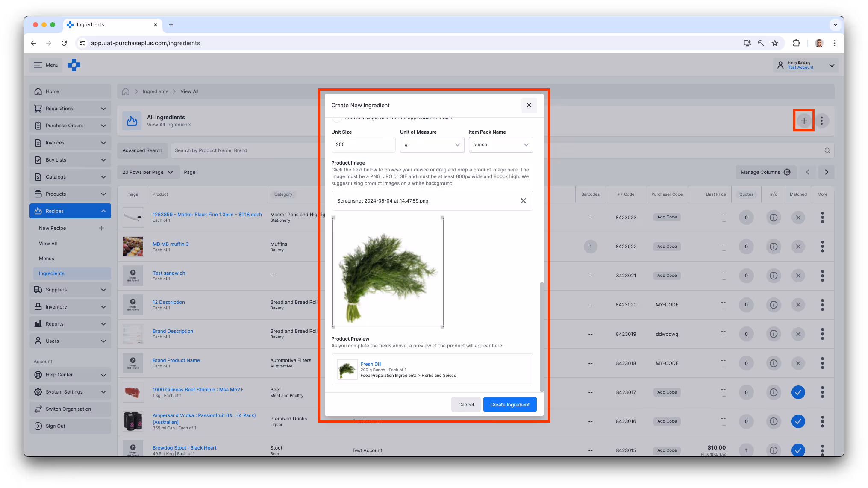Viewport: 868px width, 488px height.
Task: Toggle the matched status for the 8423017 row
Action: coord(798,392)
